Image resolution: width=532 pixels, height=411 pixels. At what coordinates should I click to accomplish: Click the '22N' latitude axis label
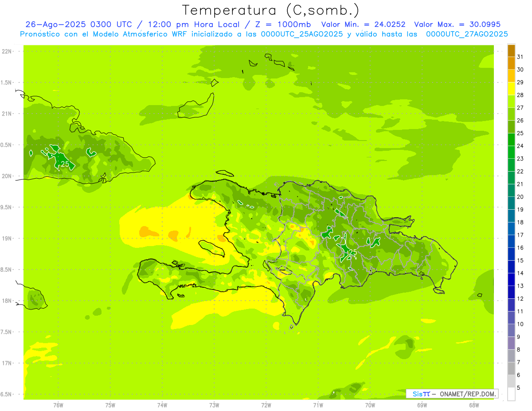8,51
